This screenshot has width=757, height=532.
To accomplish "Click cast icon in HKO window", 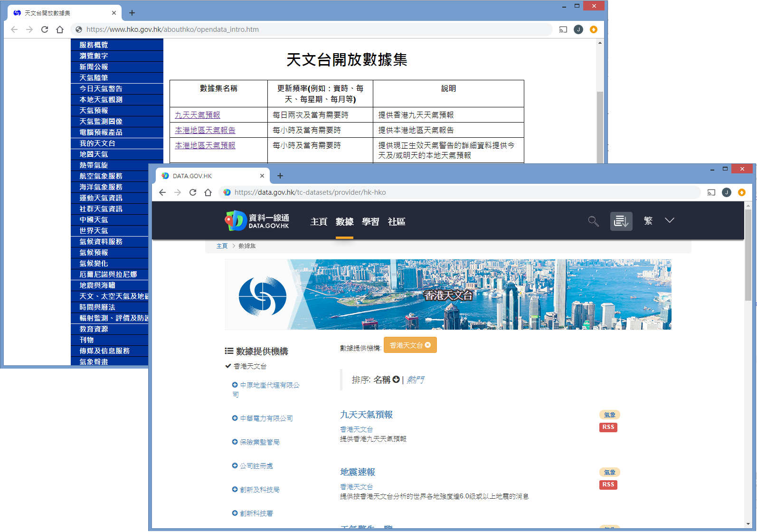I will tap(563, 29).
